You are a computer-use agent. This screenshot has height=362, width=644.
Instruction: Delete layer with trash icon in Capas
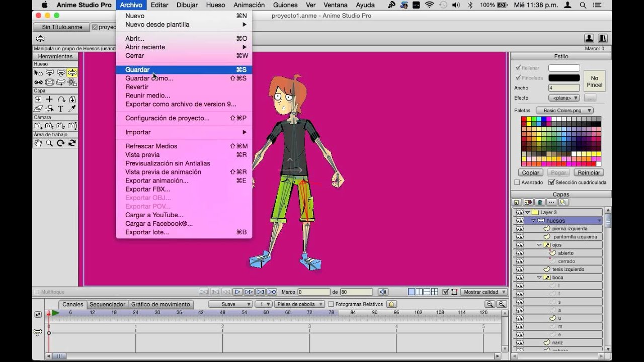(540, 202)
